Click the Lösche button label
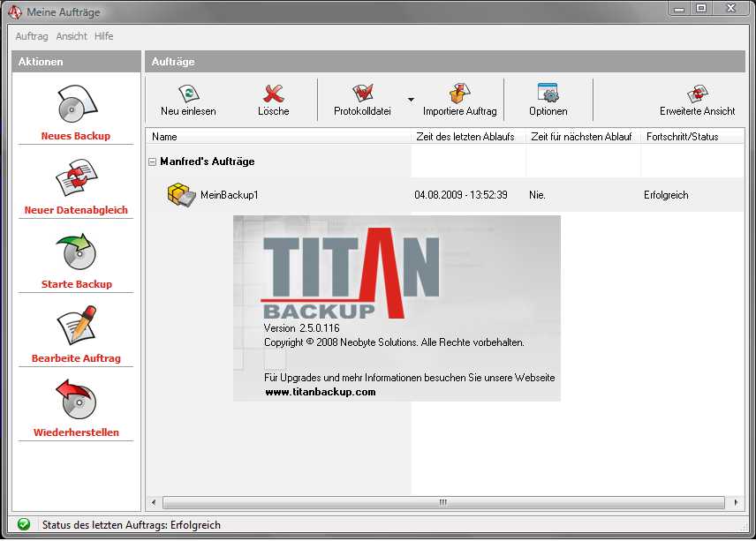Screen dimensions: 756x541 click(274, 111)
